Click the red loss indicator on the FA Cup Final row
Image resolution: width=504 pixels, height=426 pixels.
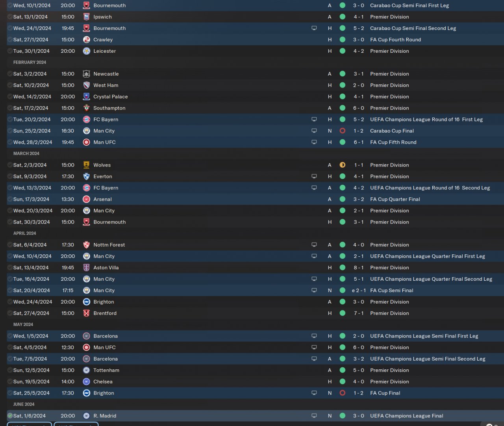[342, 393]
